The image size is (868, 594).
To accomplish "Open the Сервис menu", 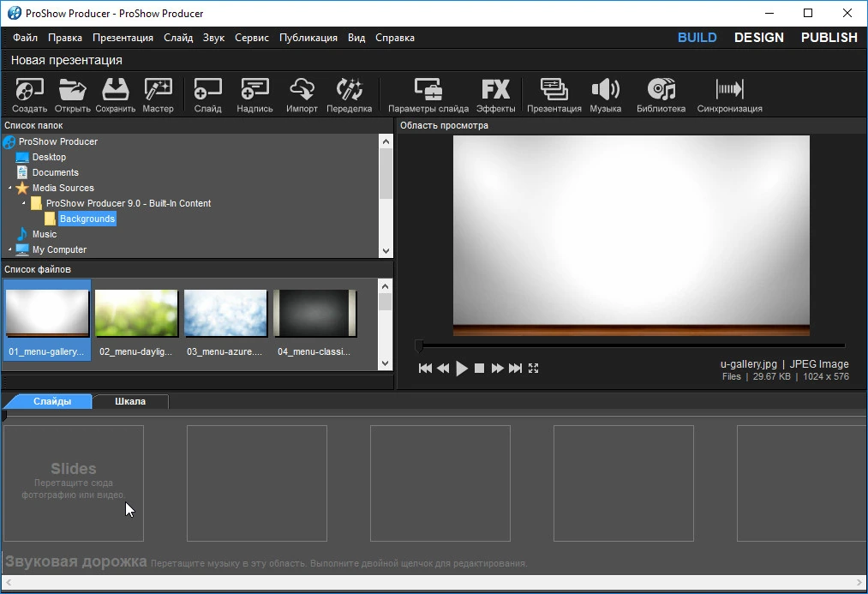I will [252, 38].
